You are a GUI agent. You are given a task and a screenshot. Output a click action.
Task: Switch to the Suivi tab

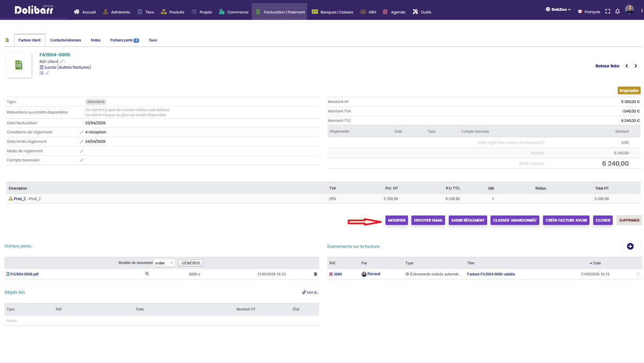[153, 40]
